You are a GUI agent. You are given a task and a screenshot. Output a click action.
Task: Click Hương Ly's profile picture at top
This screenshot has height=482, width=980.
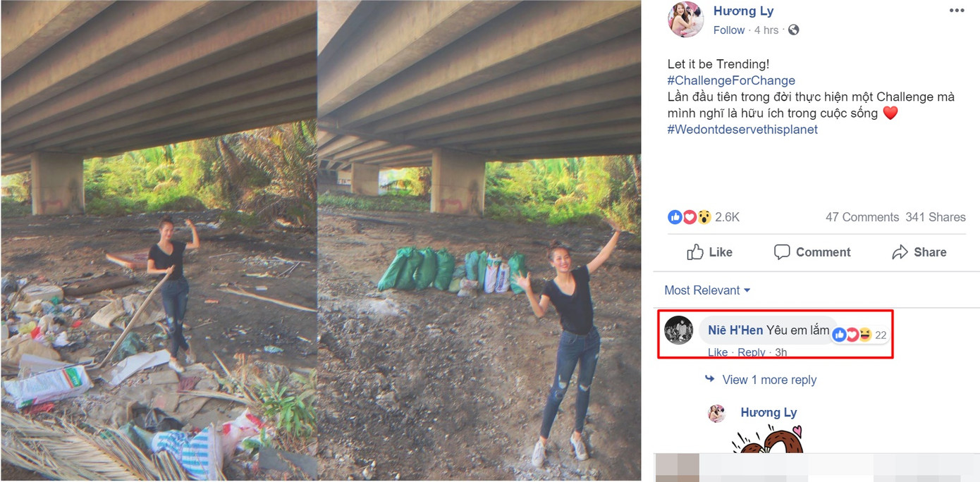pos(685,19)
